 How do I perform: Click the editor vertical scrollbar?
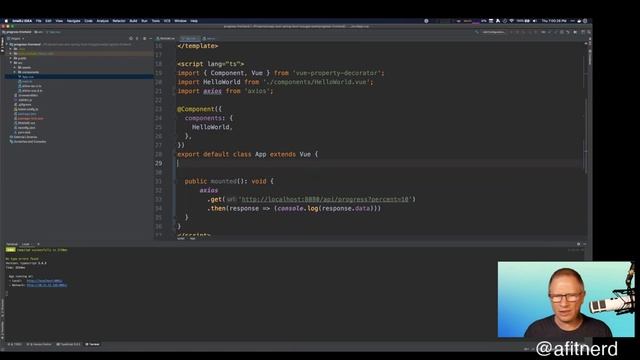point(587,137)
